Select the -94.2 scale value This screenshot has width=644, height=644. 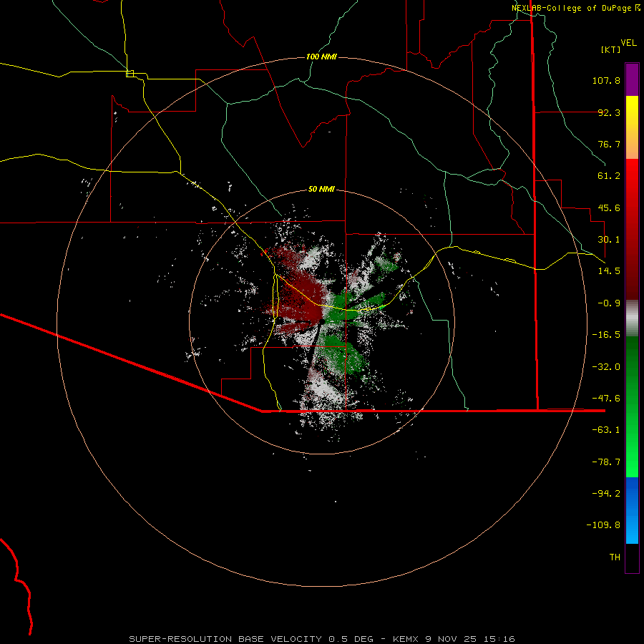point(606,494)
